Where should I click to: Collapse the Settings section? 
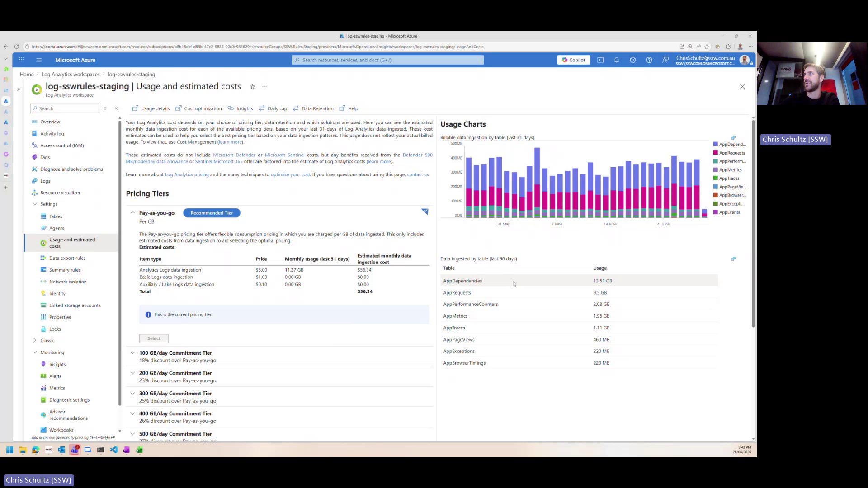(x=35, y=204)
